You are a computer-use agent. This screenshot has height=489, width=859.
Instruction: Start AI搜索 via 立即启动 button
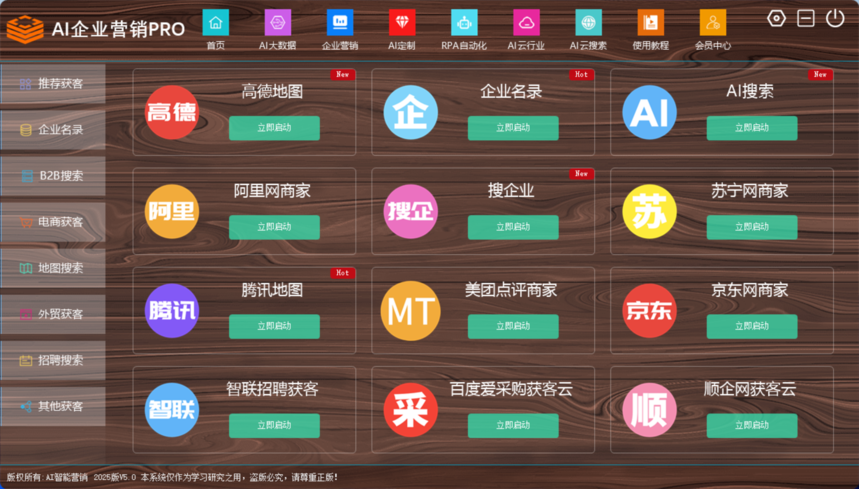pos(752,128)
